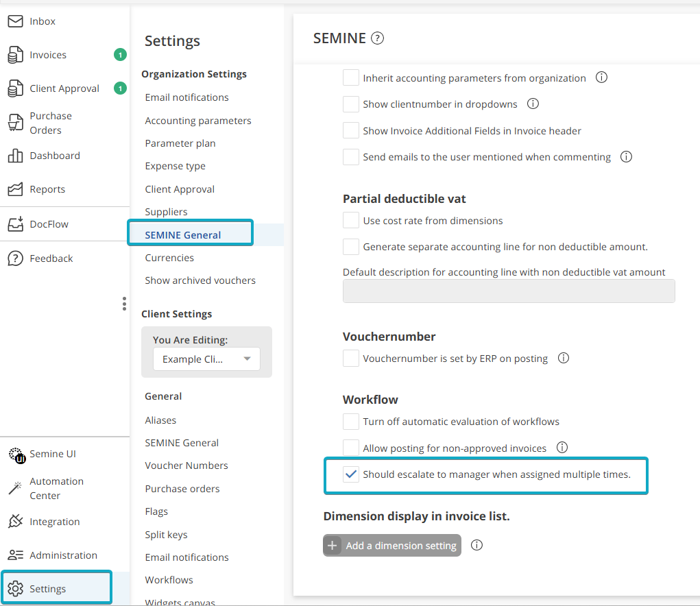The image size is (700, 606).
Task: Open the Integration plug icon
Action: tap(15, 522)
